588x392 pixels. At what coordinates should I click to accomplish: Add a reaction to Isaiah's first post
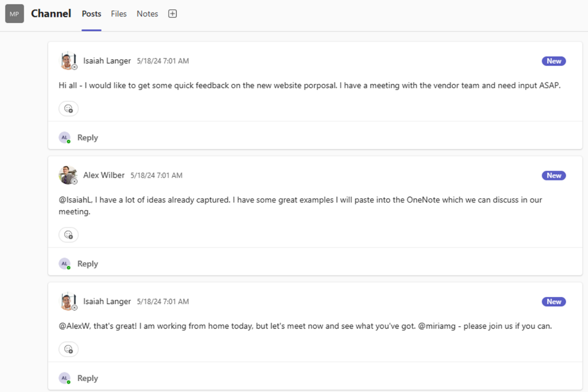tap(68, 108)
